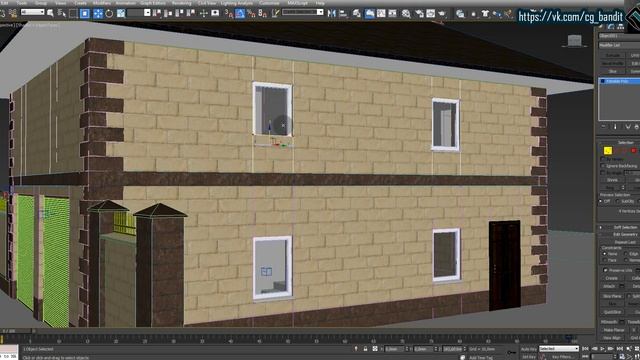Select the red Element sub-object level button
Image resolution: width=640 pixels, height=360 pixels.
point(634,151)
